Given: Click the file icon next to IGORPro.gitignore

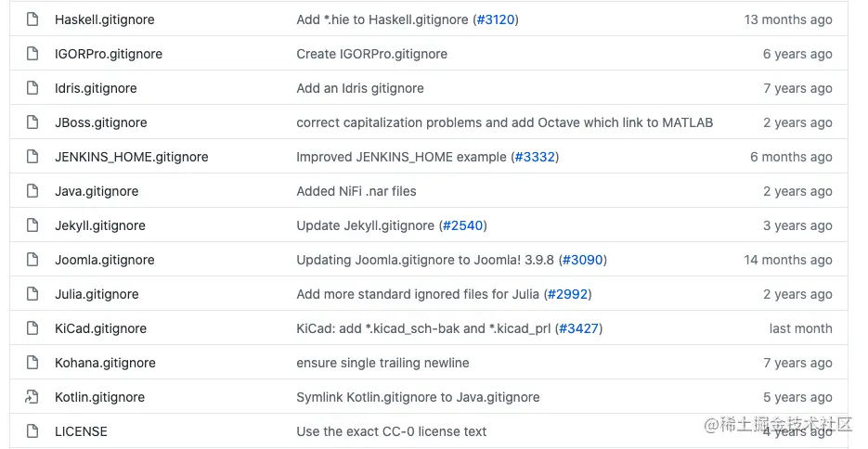Looking at the screenshot, I should (x=32, y=54).
